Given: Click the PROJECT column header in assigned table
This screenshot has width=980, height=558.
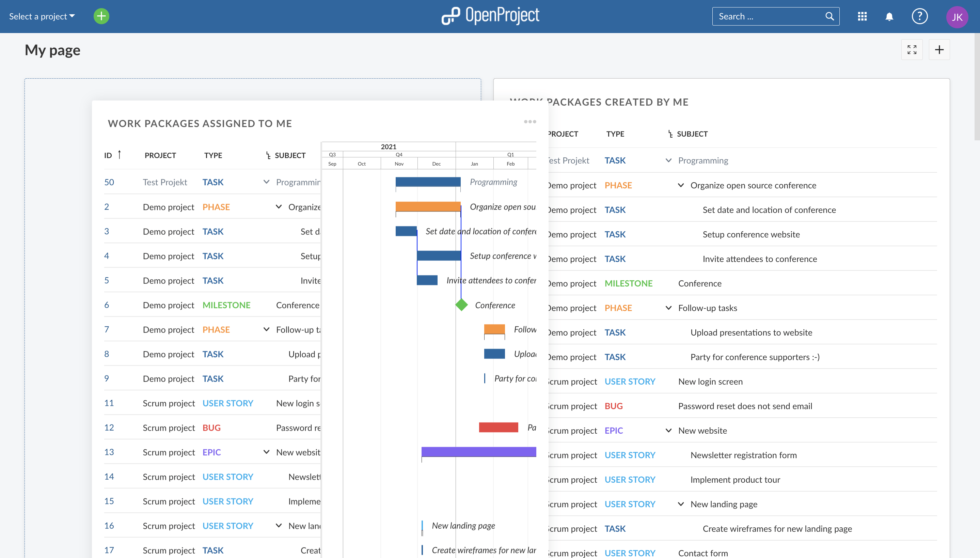Looking at the screenshot, I should tap(160, 155).
